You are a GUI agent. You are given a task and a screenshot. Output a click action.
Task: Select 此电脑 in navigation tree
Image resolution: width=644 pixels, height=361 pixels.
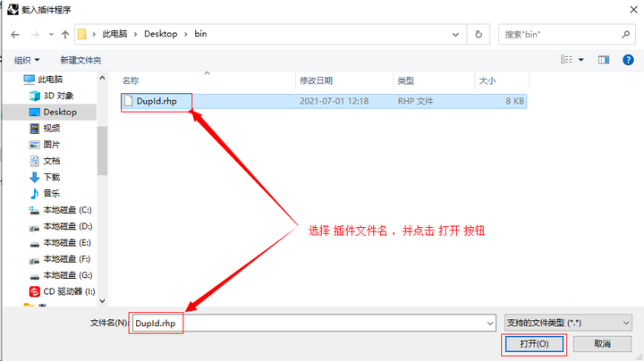[43, 80]
